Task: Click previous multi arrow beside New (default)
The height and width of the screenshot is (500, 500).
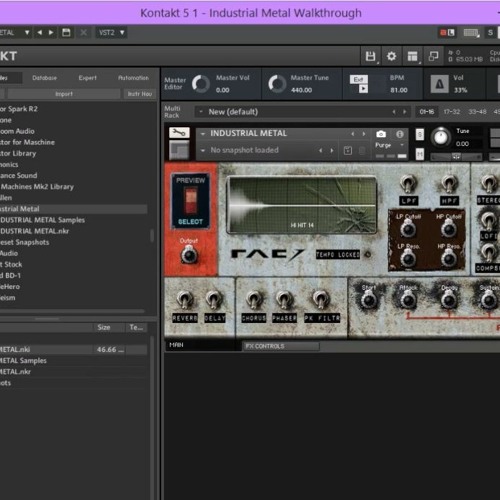Action: tap(394, 112)
